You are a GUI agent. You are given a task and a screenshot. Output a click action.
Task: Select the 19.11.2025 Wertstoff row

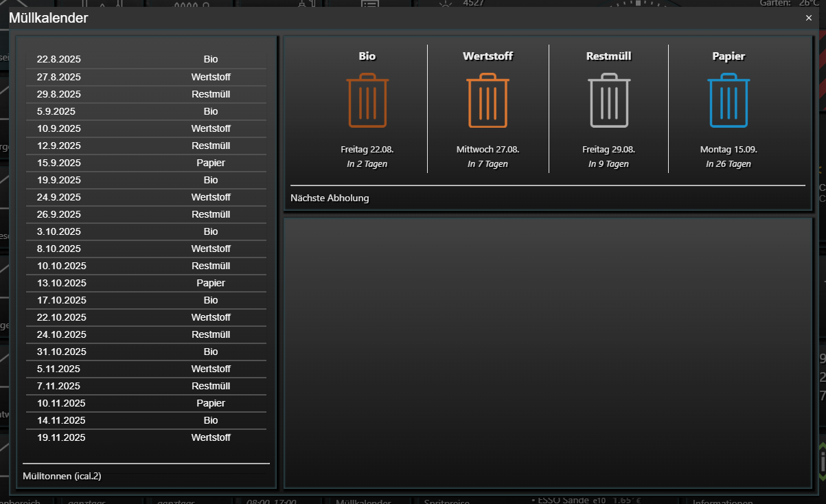coord(146,437)
